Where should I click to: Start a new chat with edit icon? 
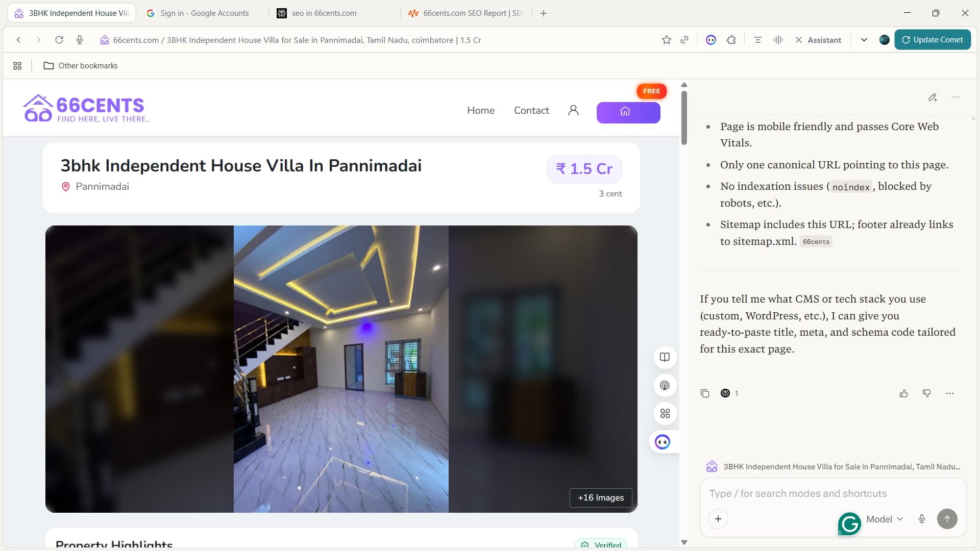pyautogui.click(x=933, y=97)
